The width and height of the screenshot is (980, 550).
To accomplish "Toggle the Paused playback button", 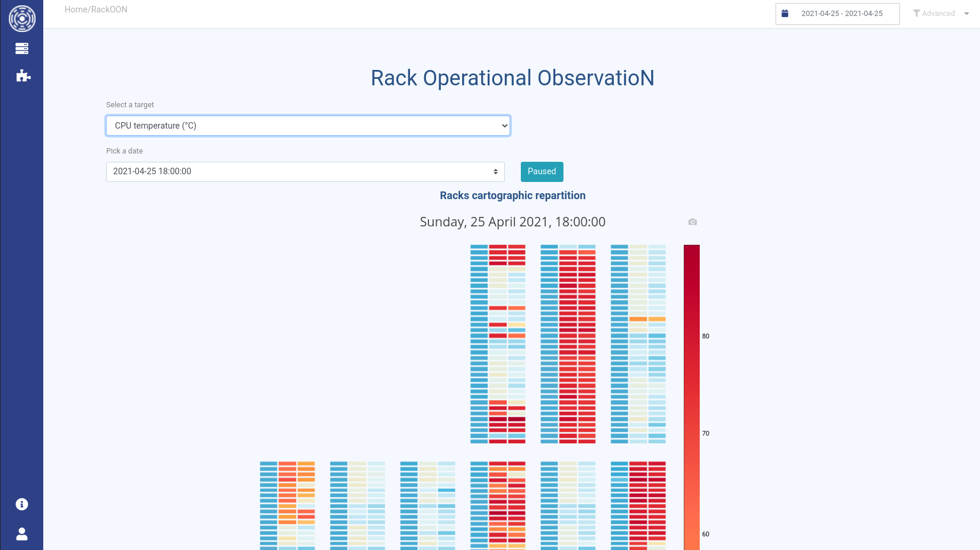I will (x=542, y=172).
